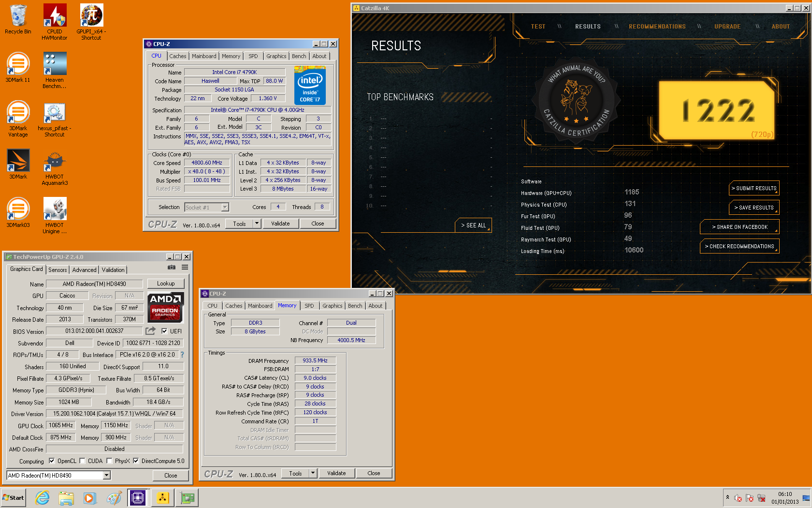
Task: Launch CPUID HWMonitor desktop shortcut
Action: 55,22
